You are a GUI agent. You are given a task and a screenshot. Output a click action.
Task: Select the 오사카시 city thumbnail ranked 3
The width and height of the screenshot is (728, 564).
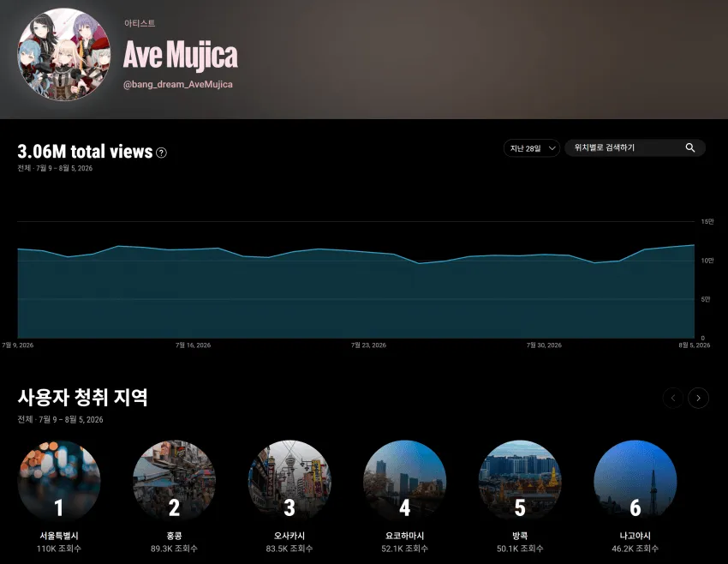289,481
